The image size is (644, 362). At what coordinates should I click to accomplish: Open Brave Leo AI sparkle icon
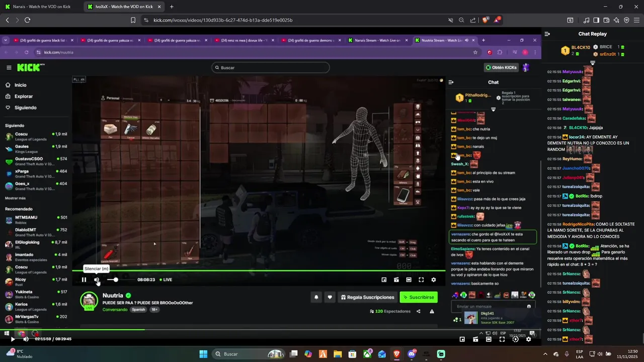click(616, 20)
